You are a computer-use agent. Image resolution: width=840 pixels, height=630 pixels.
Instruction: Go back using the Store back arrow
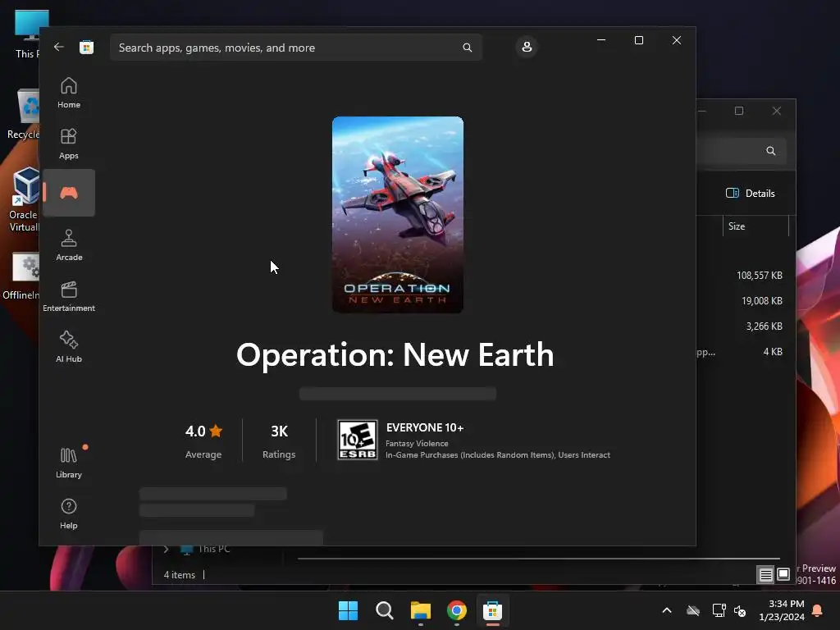[59, 47]
